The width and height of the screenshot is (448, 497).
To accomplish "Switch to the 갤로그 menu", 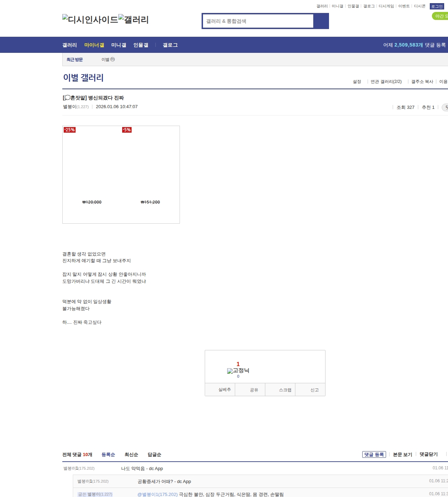I will [x=170, y=45].
